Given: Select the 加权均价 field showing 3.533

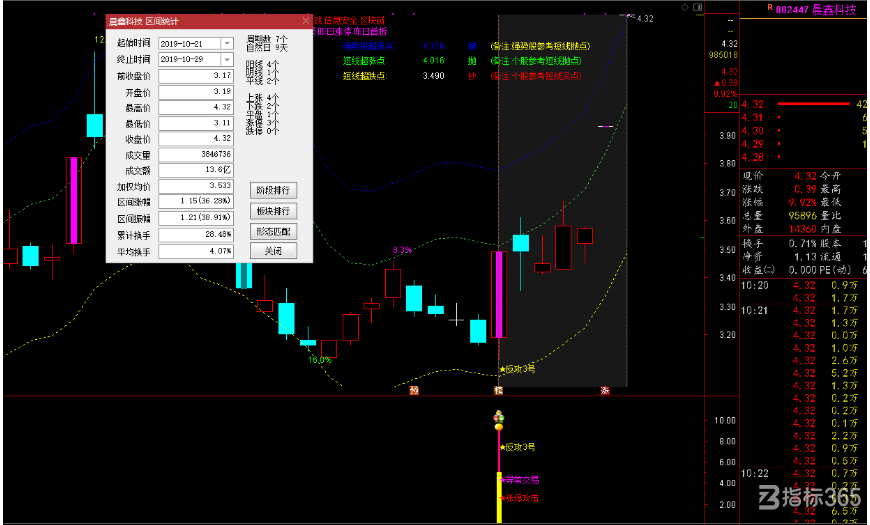Looking at the screenshot, I should 196,185.
